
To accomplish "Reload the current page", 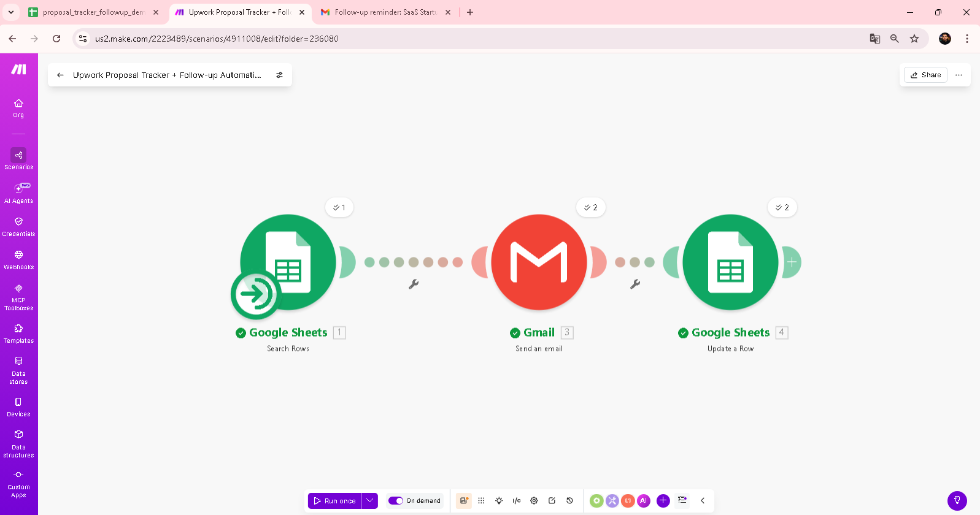I will point(56,39).
